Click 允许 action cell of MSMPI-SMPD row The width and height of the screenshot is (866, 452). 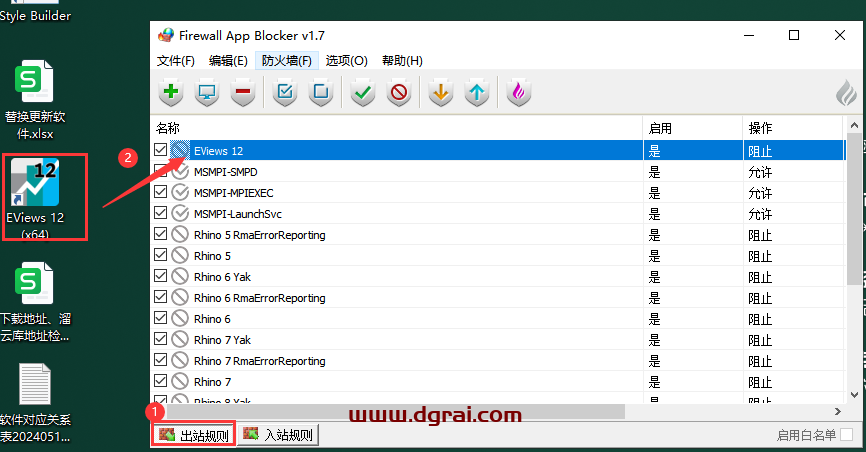coord(760,172)
